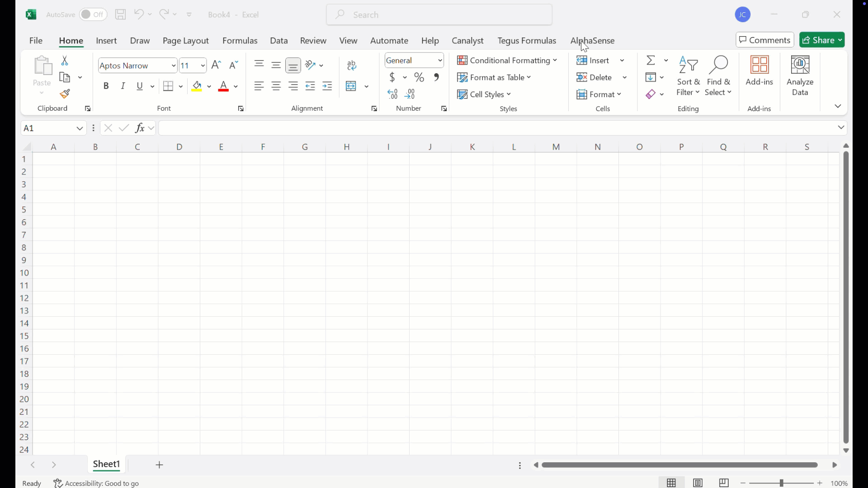Increase font size with the larger A icon

tap(217, 65)
